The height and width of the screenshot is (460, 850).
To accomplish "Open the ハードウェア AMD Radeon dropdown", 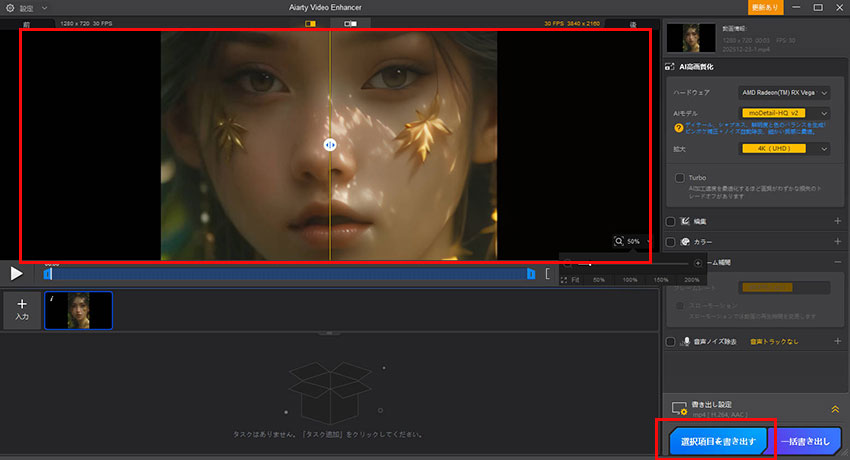I will 784,93.
